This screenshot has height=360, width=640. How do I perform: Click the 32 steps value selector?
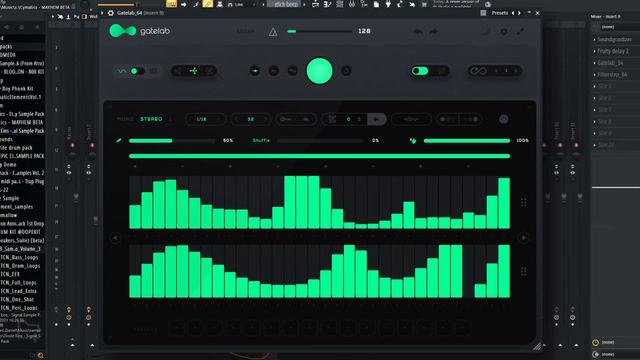(x=251, y=119)
